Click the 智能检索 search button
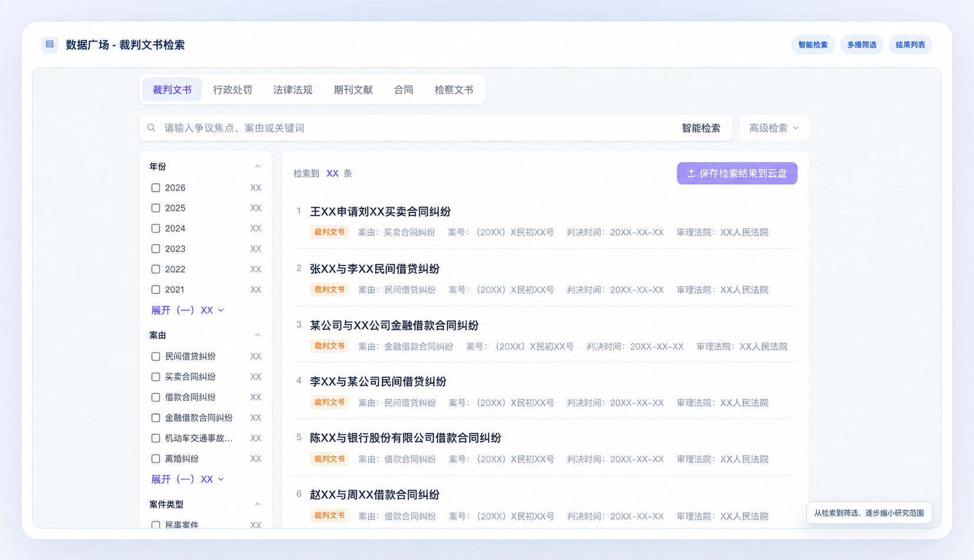The width and height of the screenshot is (974, 560). coord(701,128)
